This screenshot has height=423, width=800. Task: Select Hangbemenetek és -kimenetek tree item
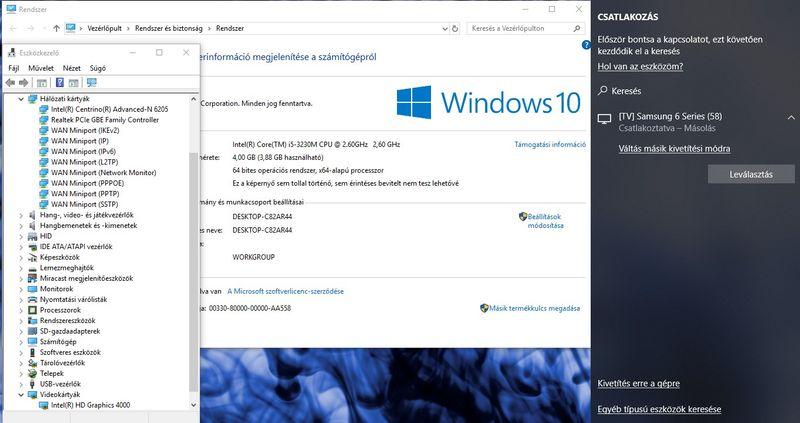click(88, 226)
